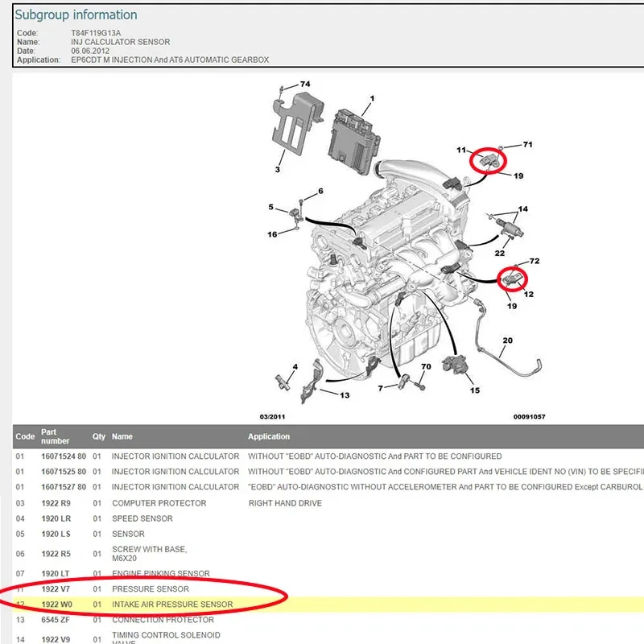Select callout 15 in the engine diagram
This screenshot has height=644, width=644.
point(475,390)
